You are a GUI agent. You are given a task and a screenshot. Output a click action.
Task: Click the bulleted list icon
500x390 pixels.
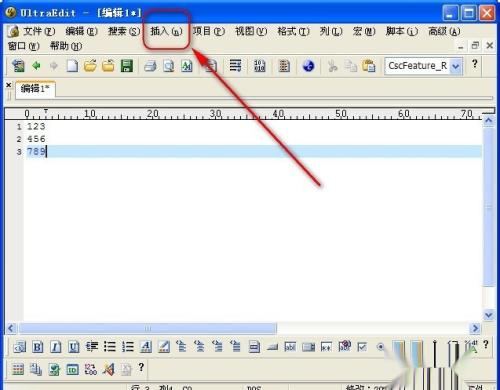[110, 347]
